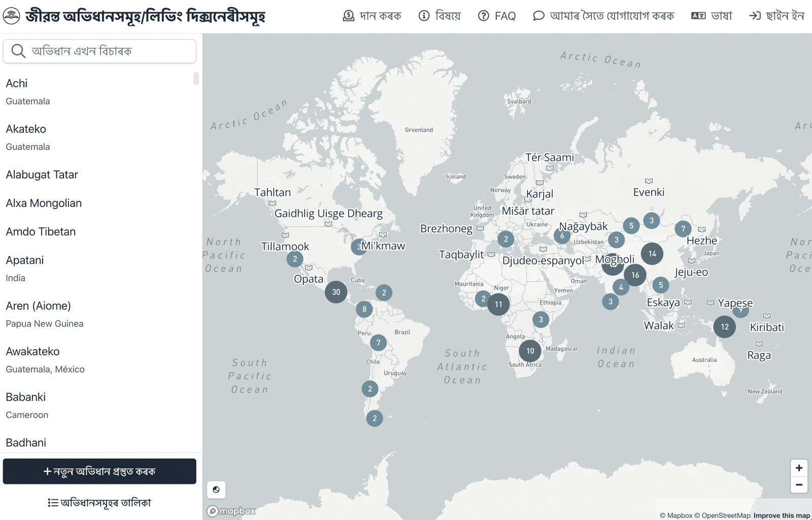The image size is (812, 520).
Task: Open the FAQ page
Action: click(x=497, y=16)
